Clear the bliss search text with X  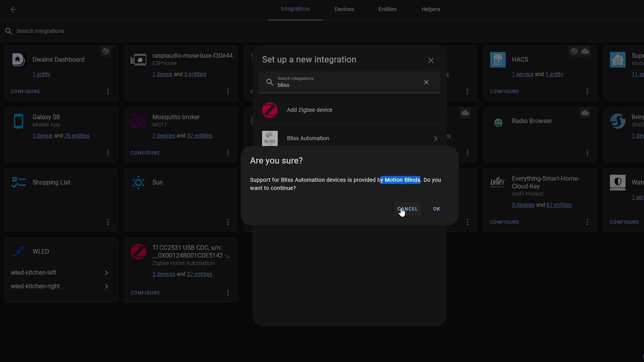(426, 82)
